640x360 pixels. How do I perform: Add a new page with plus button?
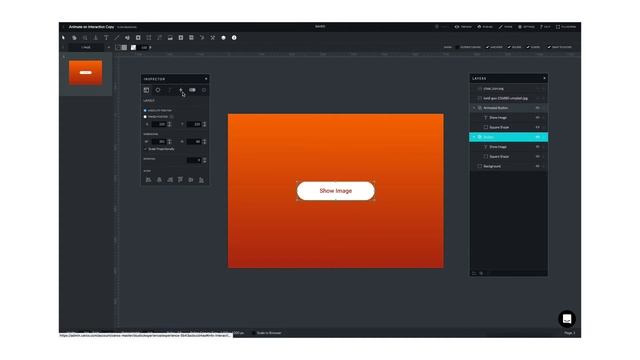[109, 47]
